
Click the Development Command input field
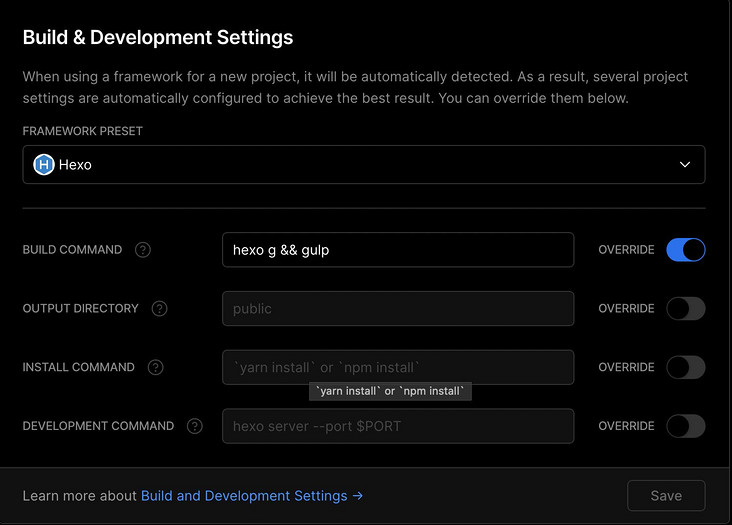pyautogui.click(x=398, y=426)
